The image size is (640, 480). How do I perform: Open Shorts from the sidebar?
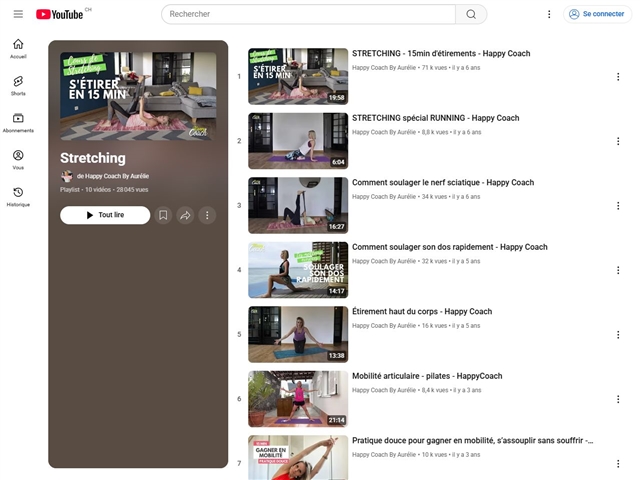pyautogui.click(x=18, y=85)
